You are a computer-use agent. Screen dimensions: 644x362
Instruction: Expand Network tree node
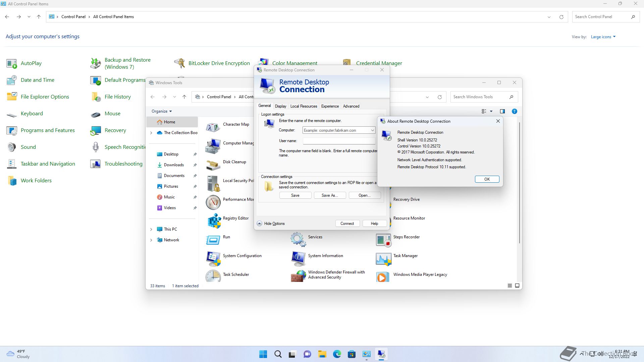click(151, 240)
